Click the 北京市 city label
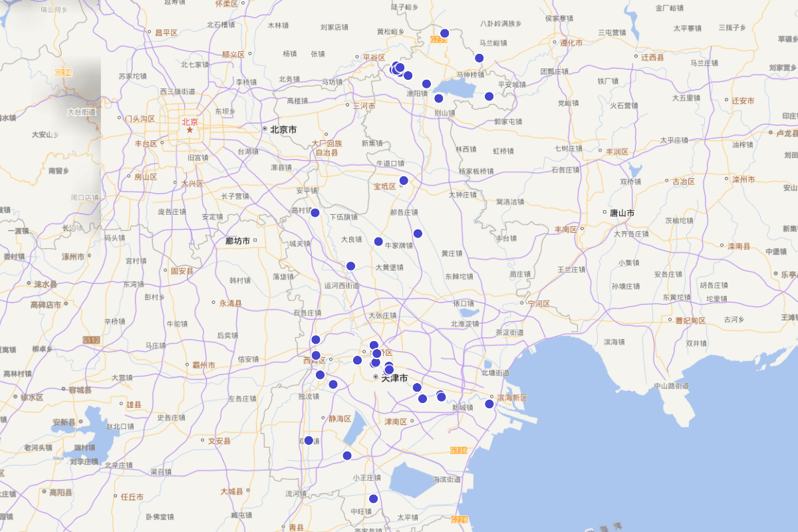 283,130
